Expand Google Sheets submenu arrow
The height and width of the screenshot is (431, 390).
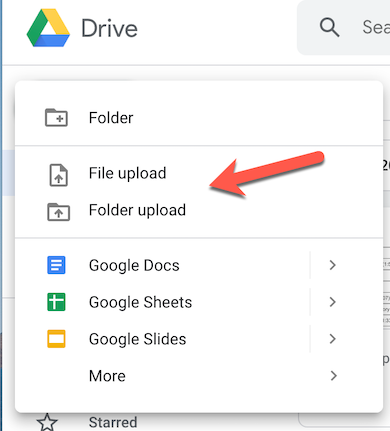pos(332,302)
